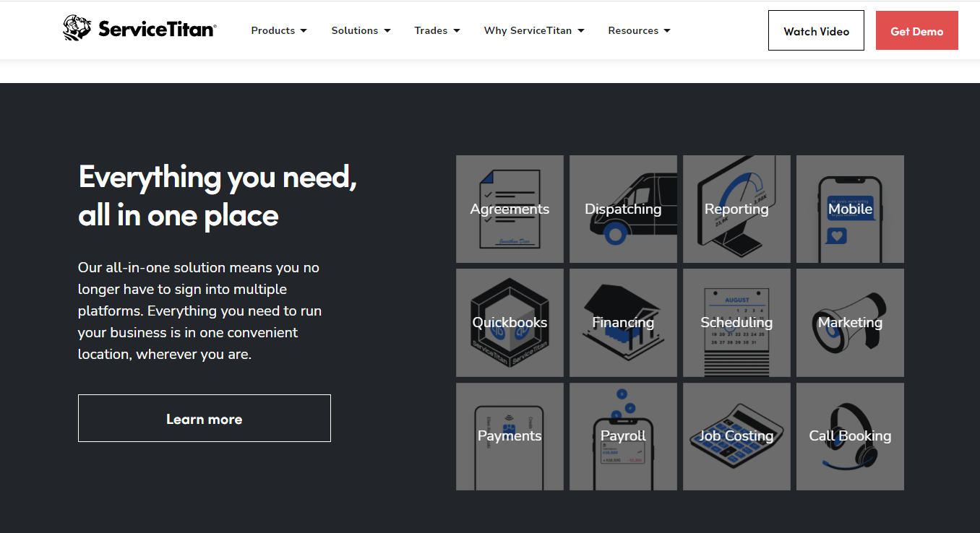Open the Dispatching van tile
Viewport: 980px width, 533px height.
623,209
